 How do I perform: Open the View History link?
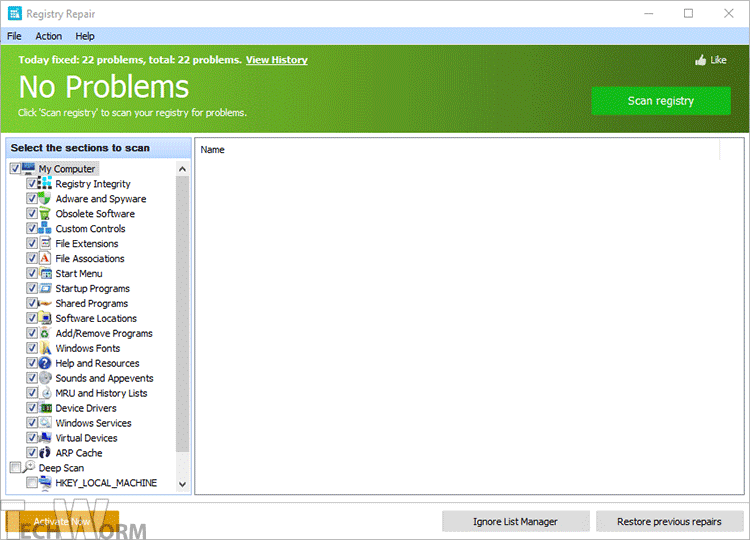pyautogui.click(x=276, y=60)
